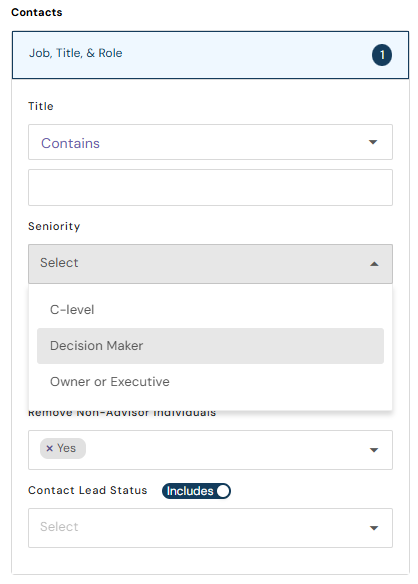Close the open Seniority Select dropdown
Viewport: 418px width, 584px height.
click(210, 264)
